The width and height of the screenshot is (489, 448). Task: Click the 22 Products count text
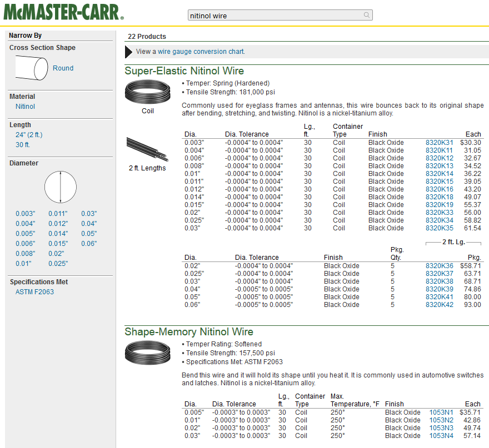coord(147,37)
